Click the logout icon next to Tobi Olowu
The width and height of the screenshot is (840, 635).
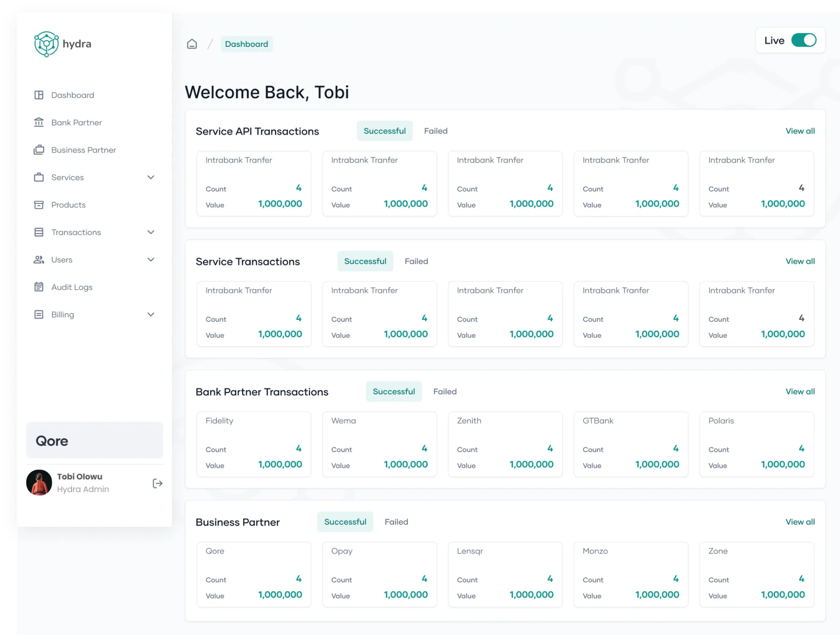(x=157, y=483)
